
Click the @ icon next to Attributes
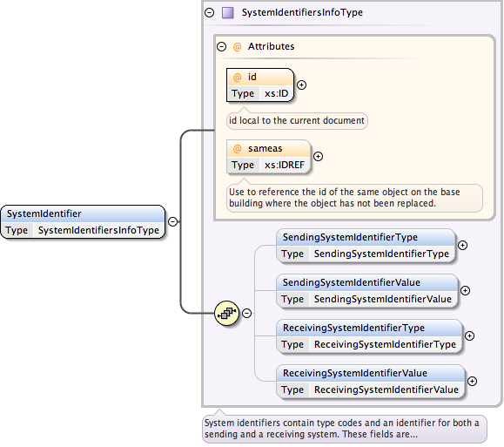(238, 47)
